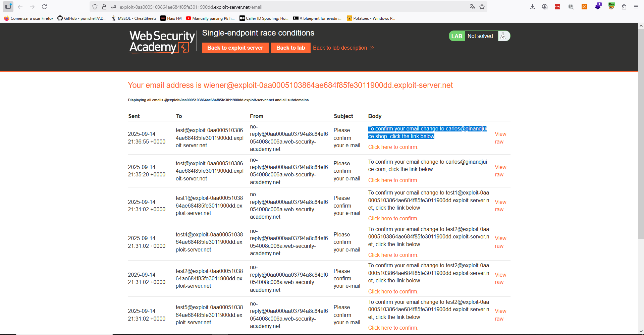Open the GitHub punishell bookmark
The image size is (644, 335).
(82, 18)
